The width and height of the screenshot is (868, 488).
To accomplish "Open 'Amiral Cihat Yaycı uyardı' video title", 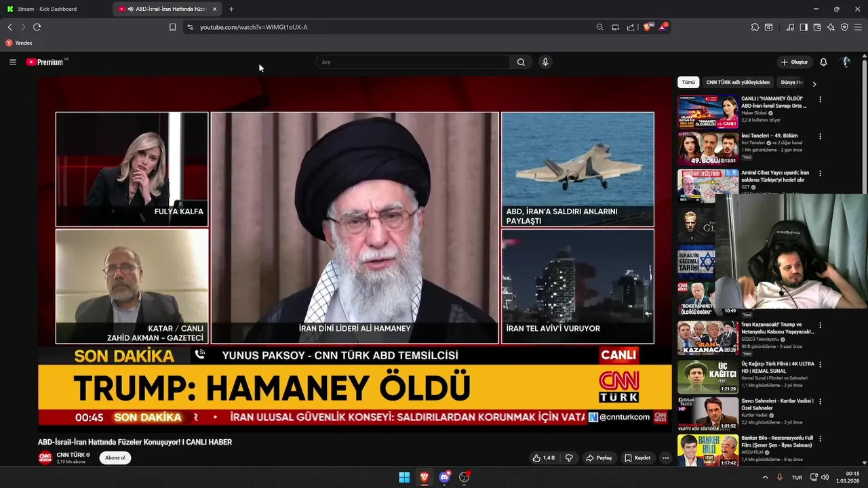I will (x=775, y=176).
